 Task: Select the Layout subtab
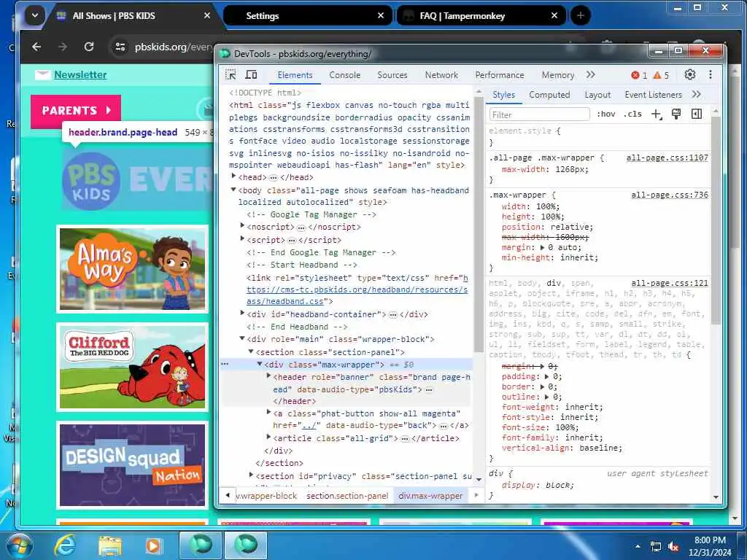[x=597, y=95]
